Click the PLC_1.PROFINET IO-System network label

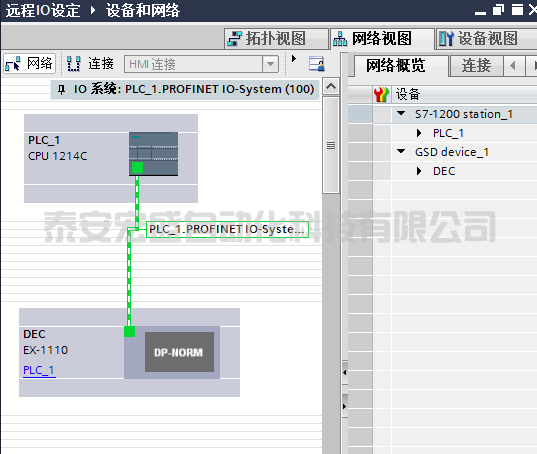pyautogui.click(x=227, y=229)
